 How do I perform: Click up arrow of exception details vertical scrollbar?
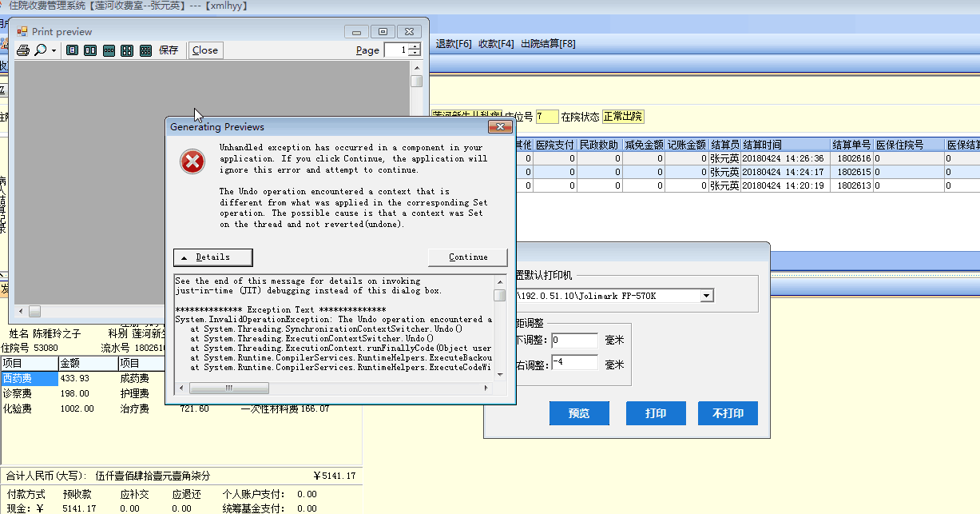pos(500,281)
